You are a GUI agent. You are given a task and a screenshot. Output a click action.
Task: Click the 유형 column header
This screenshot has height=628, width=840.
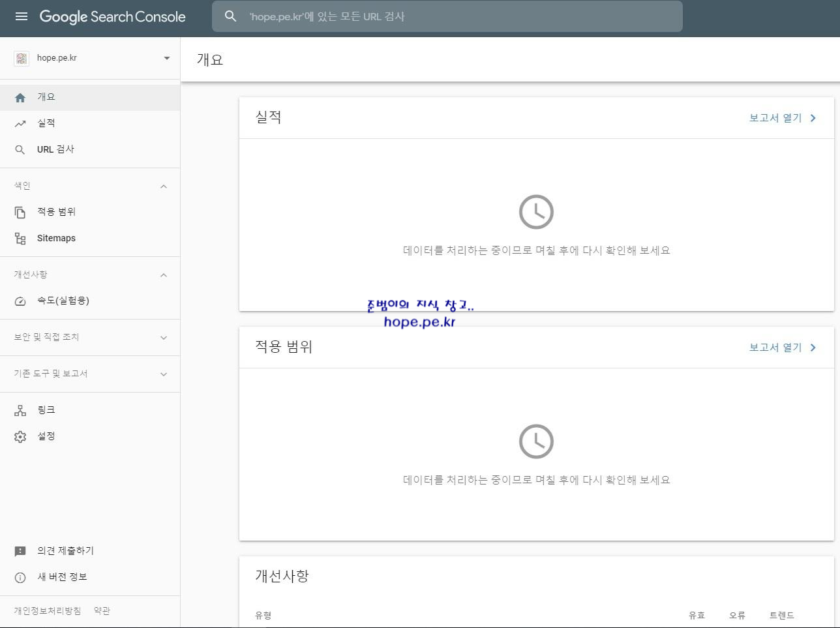pos(263,615)
